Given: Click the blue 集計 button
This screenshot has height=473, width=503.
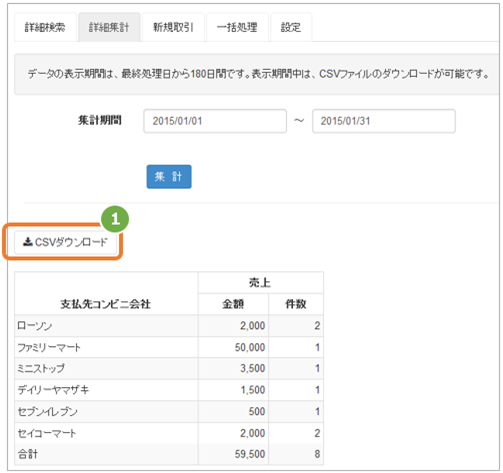Looking at the screenshot, I should point(169,177).
